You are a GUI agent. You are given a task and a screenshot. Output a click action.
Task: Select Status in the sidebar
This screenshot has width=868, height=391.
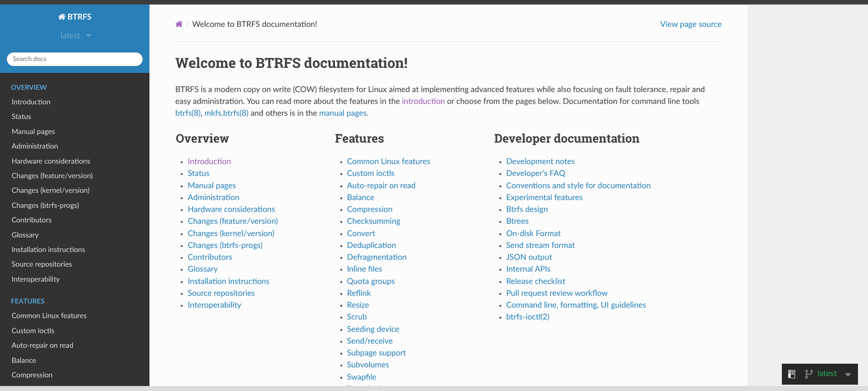[x=22, y=117]
